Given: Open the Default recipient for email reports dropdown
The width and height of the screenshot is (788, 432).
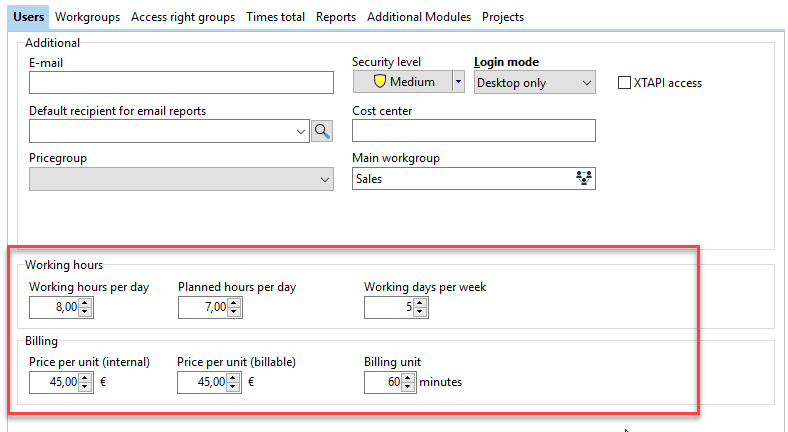Looking at the screenshot, I should [303, 131].
